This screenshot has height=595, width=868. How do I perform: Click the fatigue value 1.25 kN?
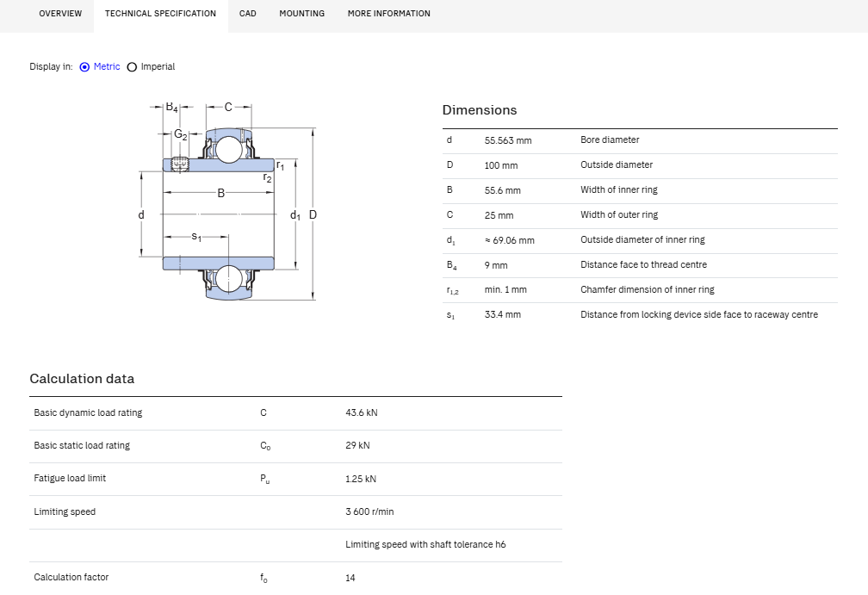coord(360,479)
